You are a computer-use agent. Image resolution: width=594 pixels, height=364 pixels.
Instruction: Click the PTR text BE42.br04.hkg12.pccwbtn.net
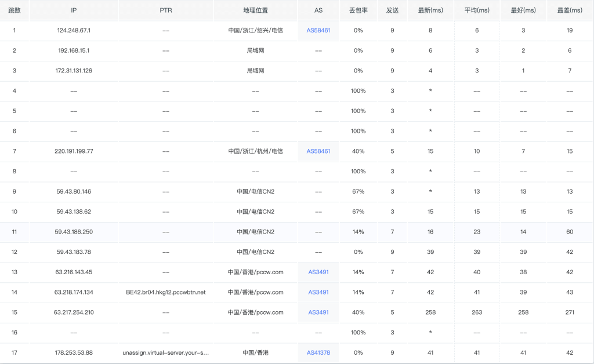click(166, 292)
